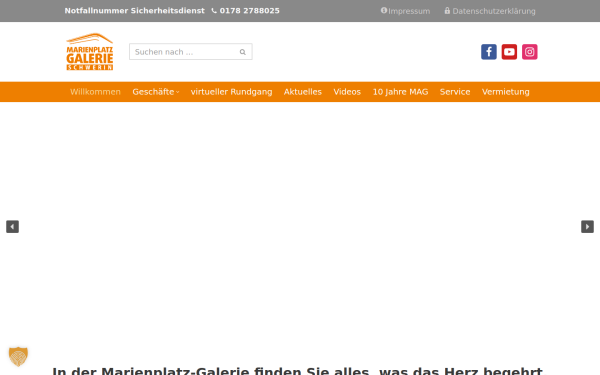Click the 'Notfallnummer Sicherheitsdienst' text
The height and width of the screenshot is (375, 600).
135,11
